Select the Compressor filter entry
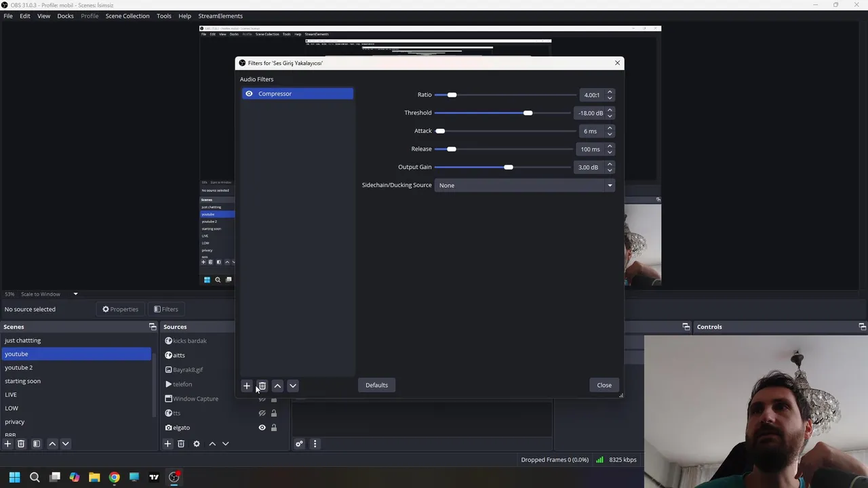The width and height of the screenshot is (868, 488). 298,94
